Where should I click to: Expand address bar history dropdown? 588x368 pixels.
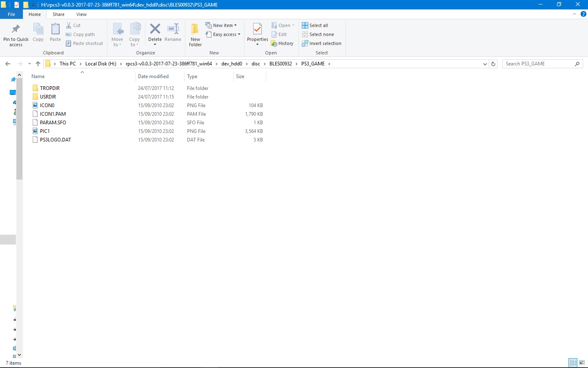click(x=485, y=64)
